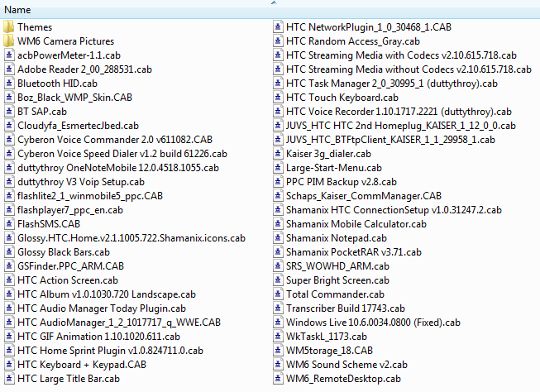Select HTC GIF Animation 1.10.1020.611.cab
The width and height of the screenshot is (540, 392).
coord(99,337)
